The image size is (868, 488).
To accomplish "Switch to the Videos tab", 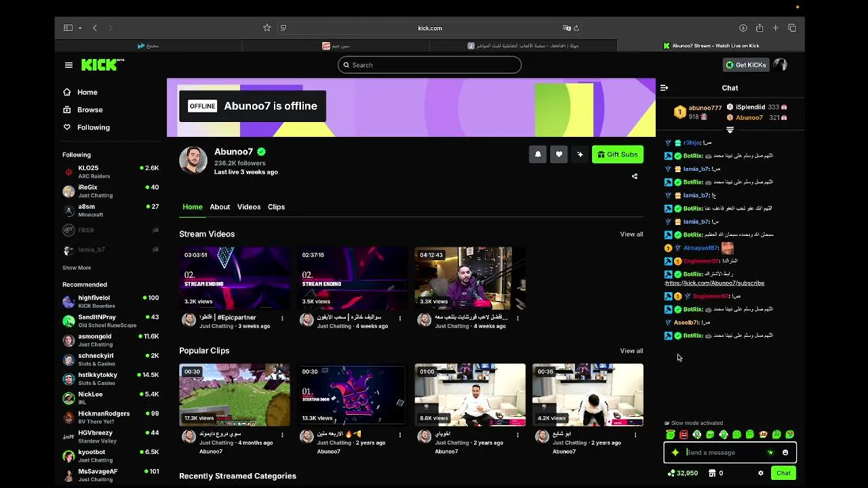I will point(249,207).
